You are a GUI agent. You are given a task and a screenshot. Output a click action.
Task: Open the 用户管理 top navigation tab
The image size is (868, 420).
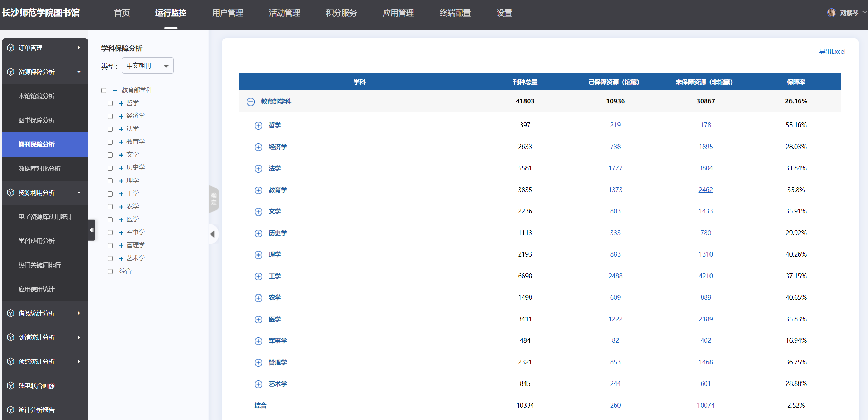(227, 13)
